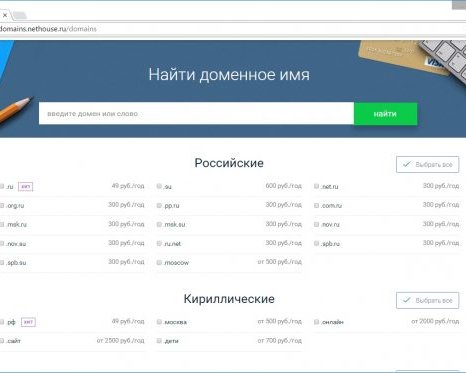Tick the .ru.net domain checkbox
466x373 pixels.
159,243
